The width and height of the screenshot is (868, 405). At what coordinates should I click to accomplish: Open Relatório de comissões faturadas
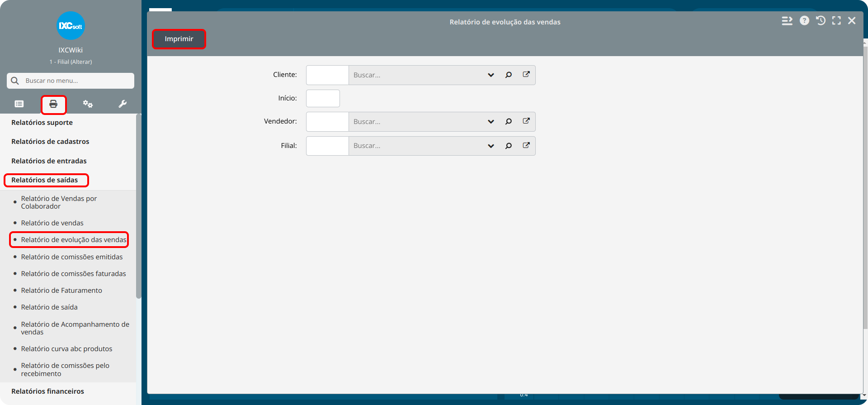[73, 274]
